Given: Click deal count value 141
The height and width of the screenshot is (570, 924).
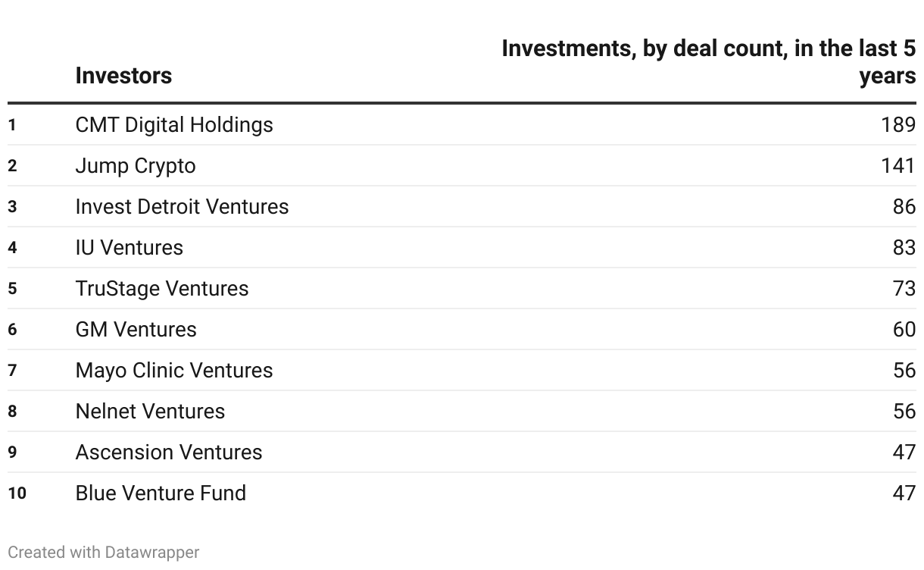Looking at the screenshot, I should [x=897, y=165].
